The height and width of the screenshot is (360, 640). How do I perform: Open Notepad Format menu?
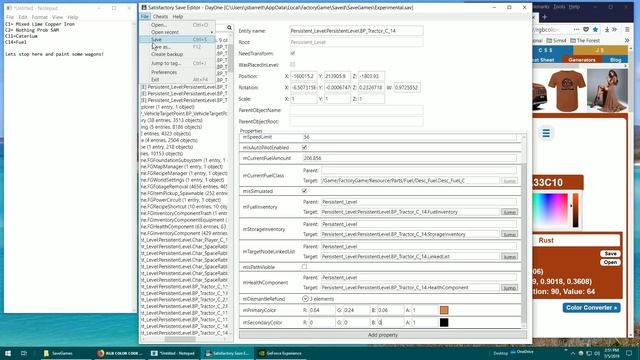tap(40, 17)
